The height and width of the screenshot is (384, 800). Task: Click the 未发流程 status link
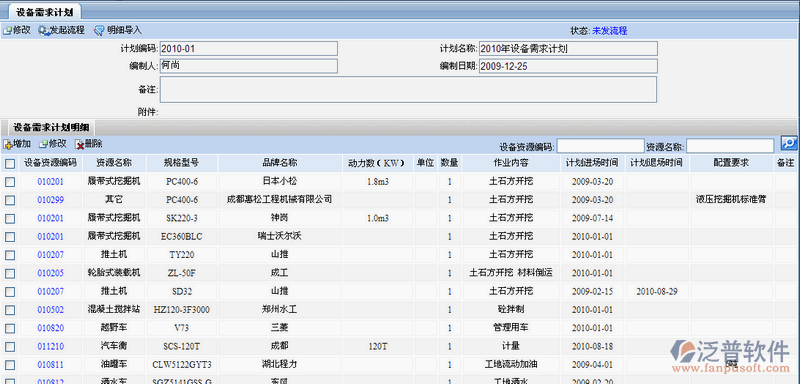[609, 31]
